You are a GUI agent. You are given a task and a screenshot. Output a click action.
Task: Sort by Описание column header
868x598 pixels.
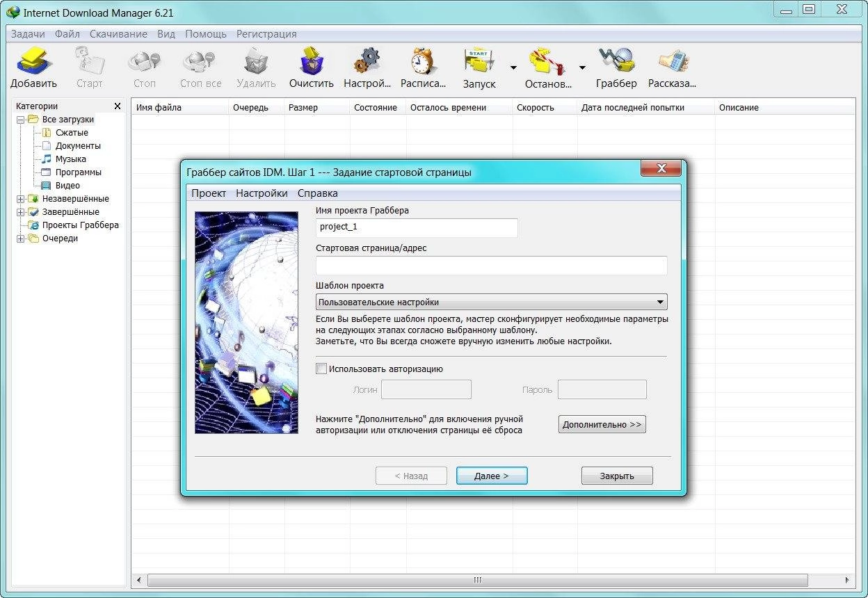tap(785, 108)
